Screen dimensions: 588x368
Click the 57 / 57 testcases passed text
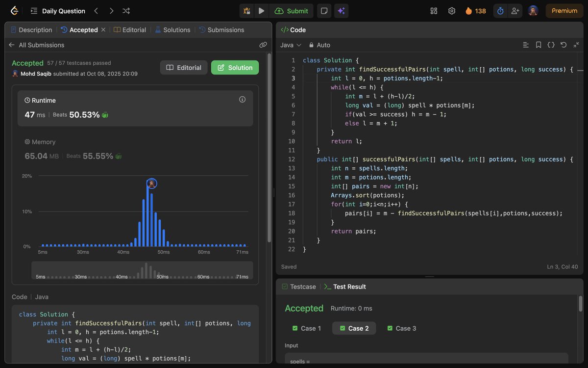(79, 63)
